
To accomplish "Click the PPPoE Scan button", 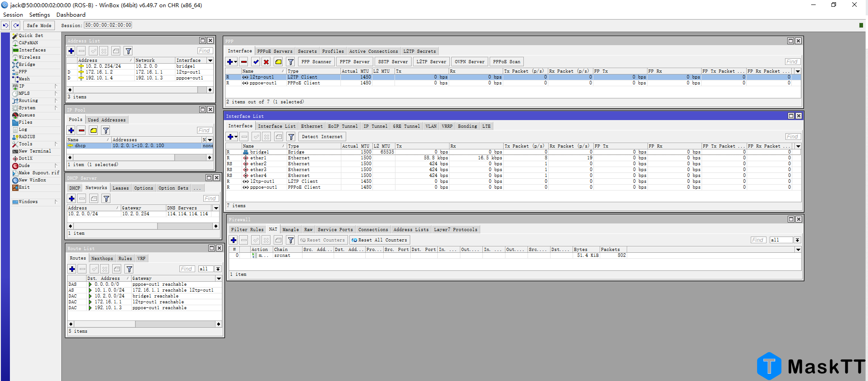I will pyautogui.click(x=506, y=62).
